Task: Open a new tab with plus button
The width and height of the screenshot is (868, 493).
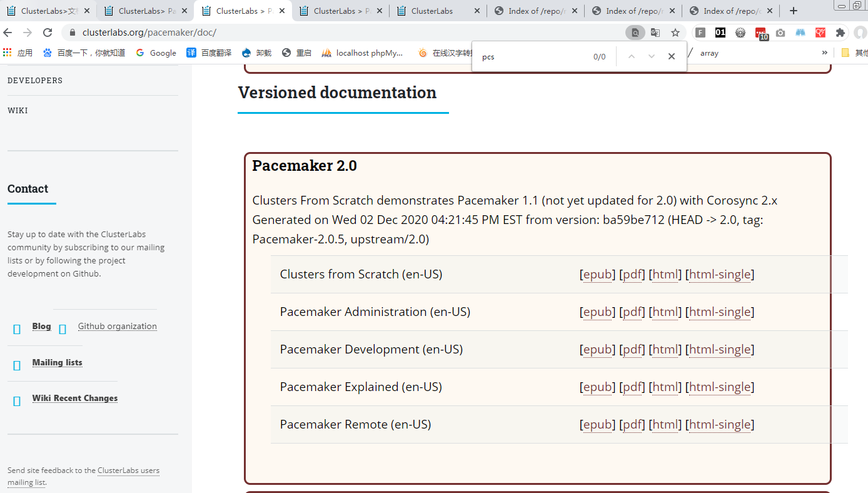Action: tap(794, 11)
